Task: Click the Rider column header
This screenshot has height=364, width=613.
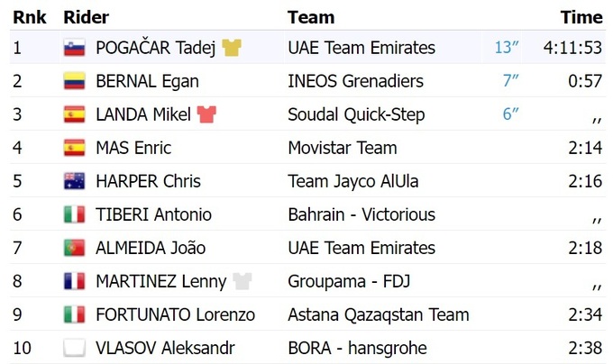Action: 87,17
